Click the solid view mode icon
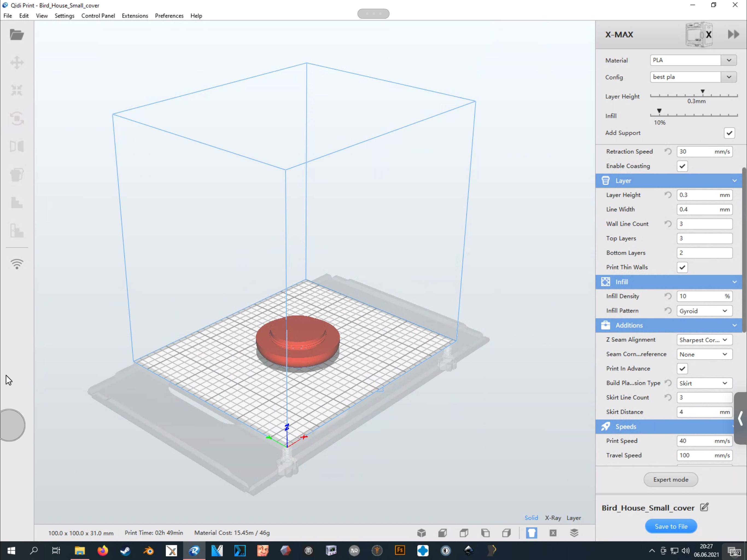 tap(532, 533)
